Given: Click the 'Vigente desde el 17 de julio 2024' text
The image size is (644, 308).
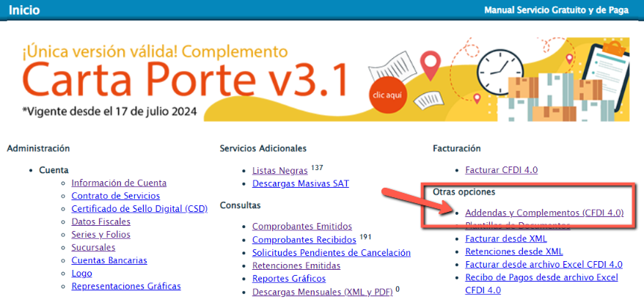Looking at the screenshot, I should click(x=110, y=111).
